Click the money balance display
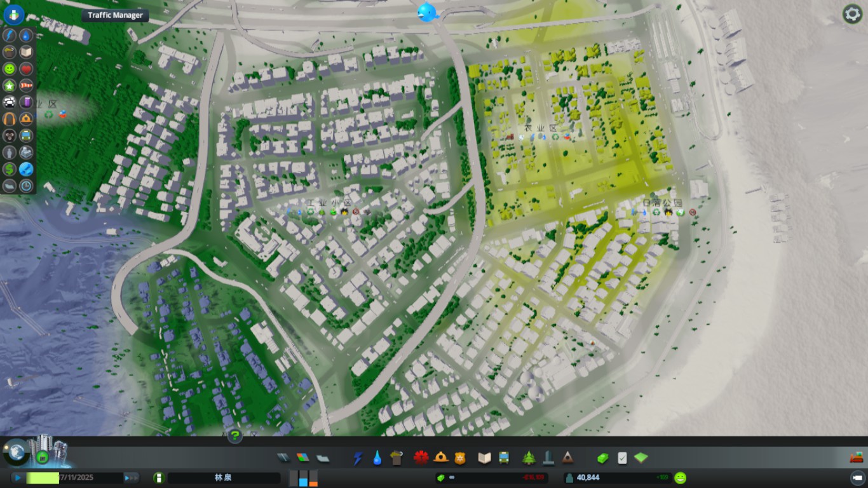The height and width of the screenshot is (488, 868). (x=491, y=478)
